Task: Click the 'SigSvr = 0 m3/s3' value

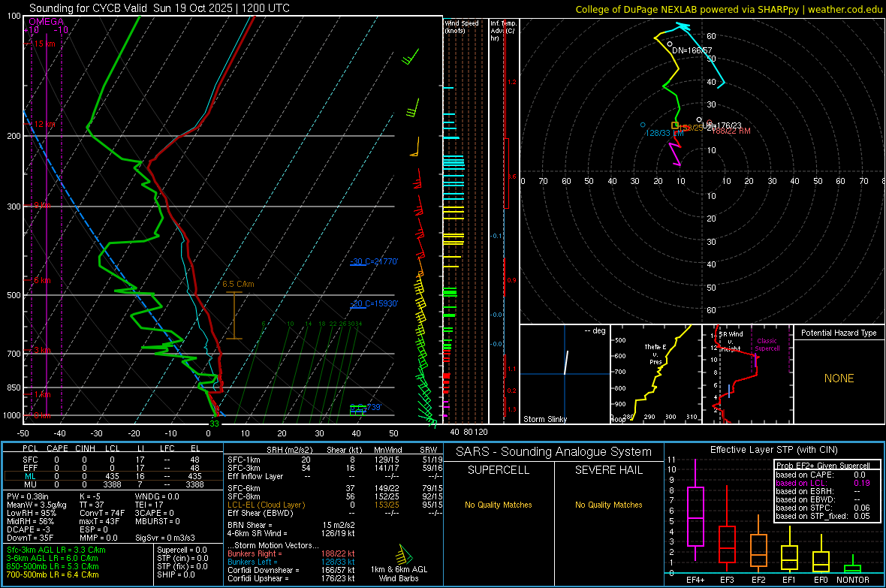Action: tap(165, 538)
